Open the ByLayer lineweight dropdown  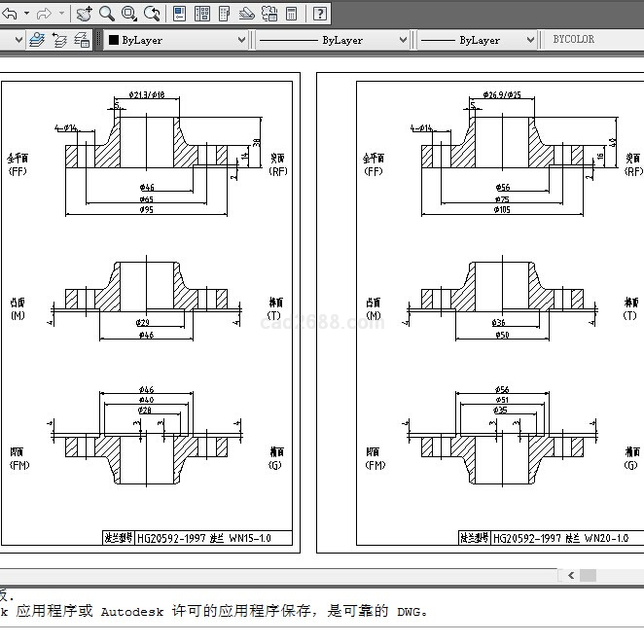click(530, 40)
